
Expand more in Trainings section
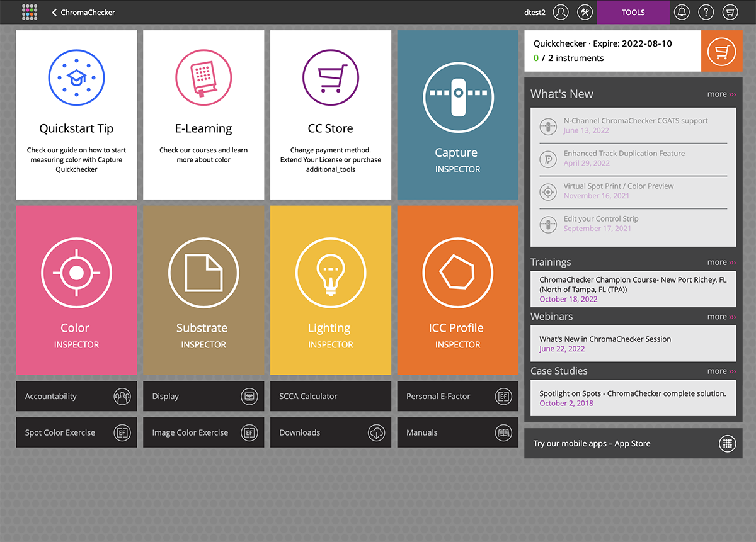pos(721,263)
